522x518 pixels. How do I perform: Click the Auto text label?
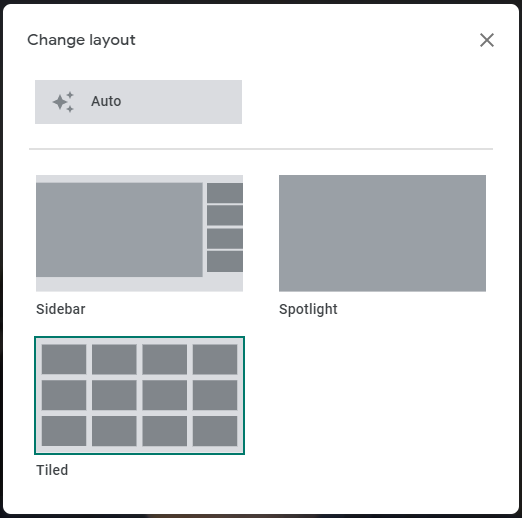[106, 101]
